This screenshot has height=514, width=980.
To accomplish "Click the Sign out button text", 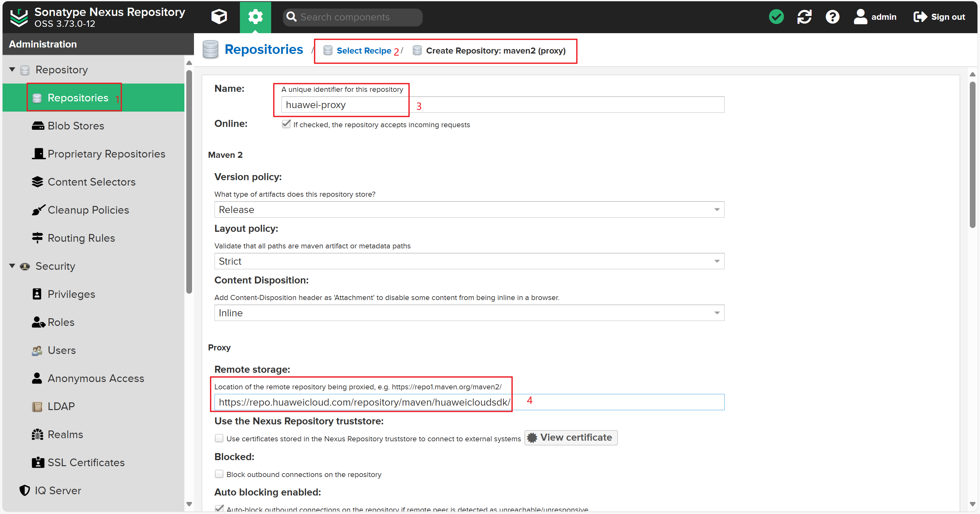I will 948,17.
